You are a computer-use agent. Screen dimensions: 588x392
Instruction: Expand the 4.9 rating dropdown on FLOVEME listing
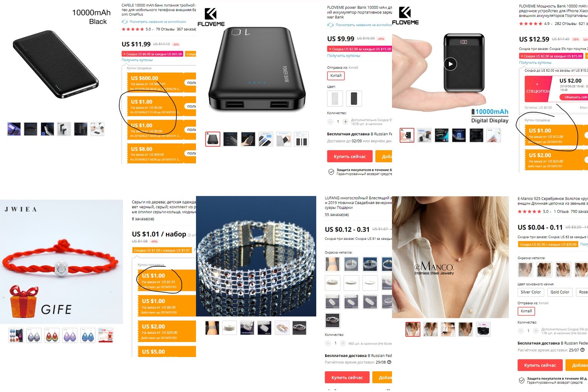click(548, 24)
